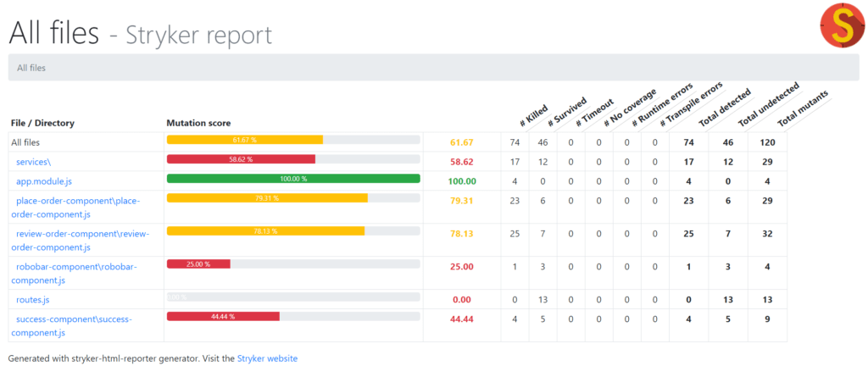Click the All files table row label
The image size is (868, 366).
(x=25, y=142)
